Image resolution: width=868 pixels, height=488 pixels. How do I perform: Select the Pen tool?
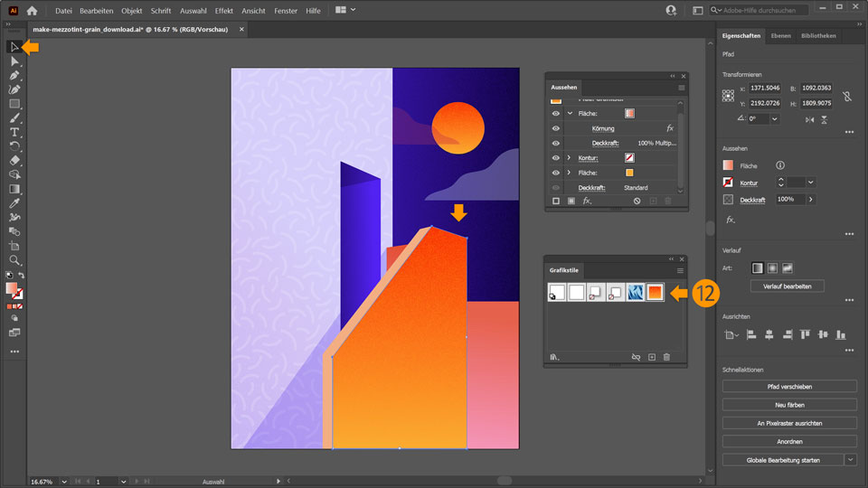coord(14,76)
